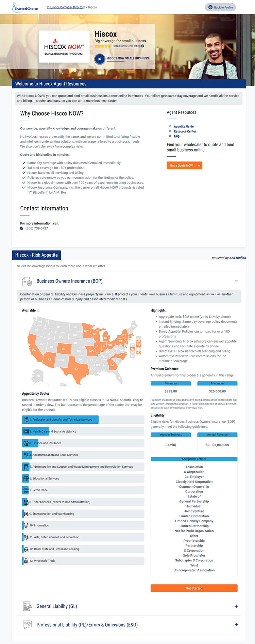This screenshot has width=255, height=644.
Task: Click the Business Owners Insurance (BOP) heading
Action: coord(69,281)
